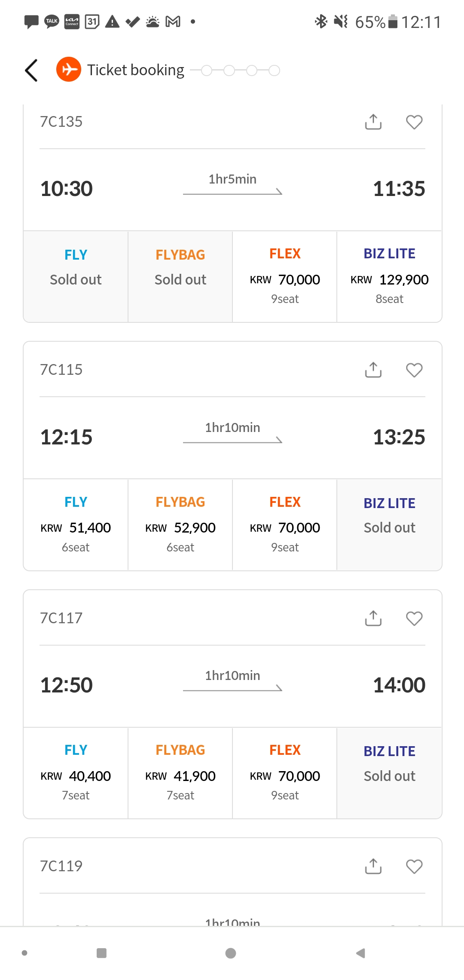Viewport: 464px width, 980px height.
Task: Tap the back arrow in header
Action: coord(31,70)
